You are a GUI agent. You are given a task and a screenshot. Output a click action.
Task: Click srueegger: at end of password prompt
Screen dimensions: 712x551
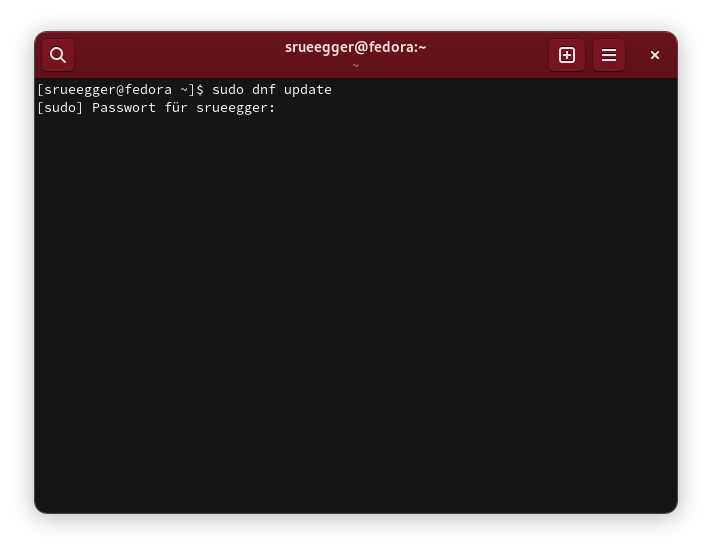pyautogui.click(x=236, y=108)
